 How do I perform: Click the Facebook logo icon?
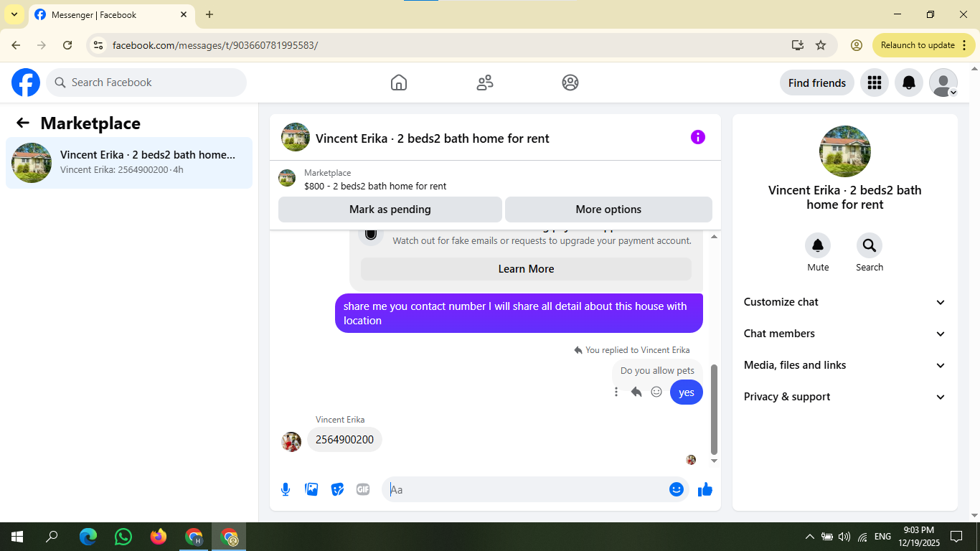26,83
